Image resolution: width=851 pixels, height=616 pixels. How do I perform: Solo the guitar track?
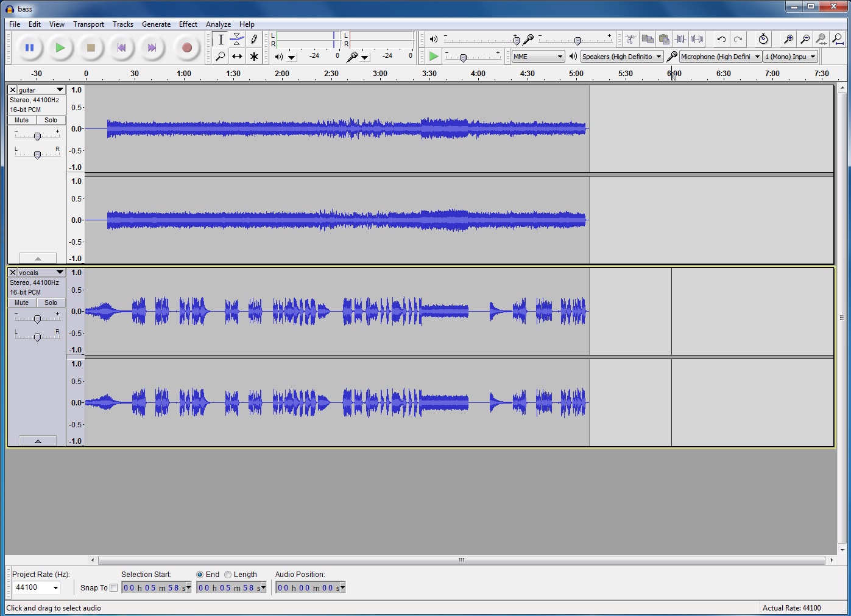[51, 121]
